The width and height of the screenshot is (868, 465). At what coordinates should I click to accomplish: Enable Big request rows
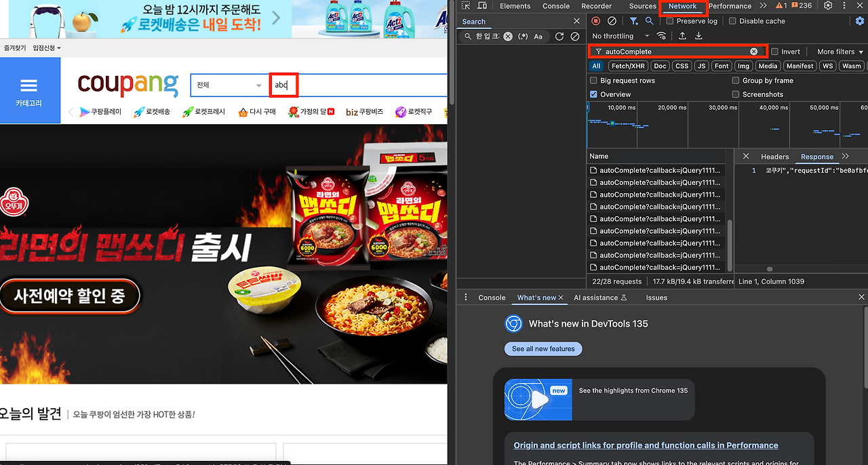[593, 80]
